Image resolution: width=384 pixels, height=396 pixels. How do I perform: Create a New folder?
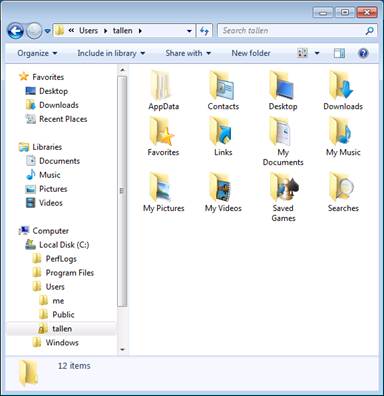tap(251, 53)
